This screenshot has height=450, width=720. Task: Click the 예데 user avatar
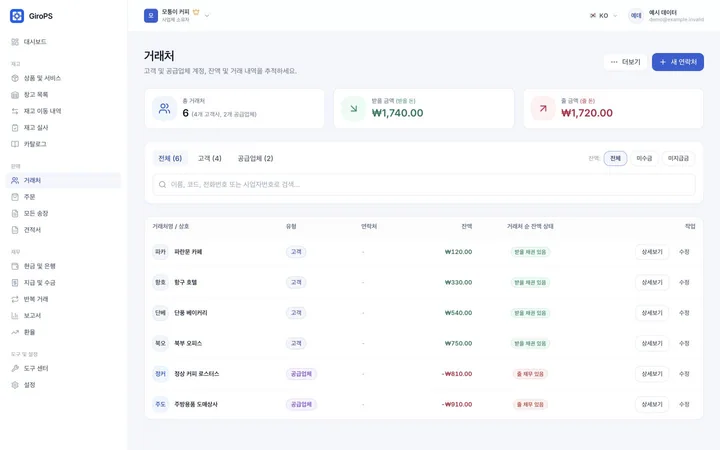pyautogui.click(x=636, y=16)
